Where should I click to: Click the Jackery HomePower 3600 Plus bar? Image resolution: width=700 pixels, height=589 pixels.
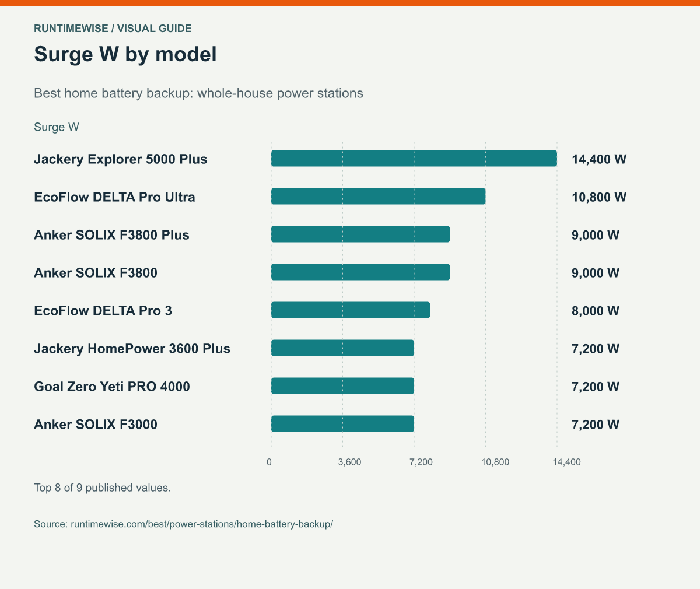click(342, 348)
